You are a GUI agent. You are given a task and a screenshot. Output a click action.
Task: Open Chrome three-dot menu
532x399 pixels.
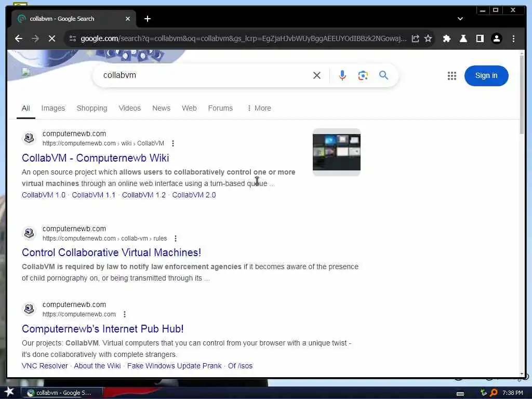point(513,38)
